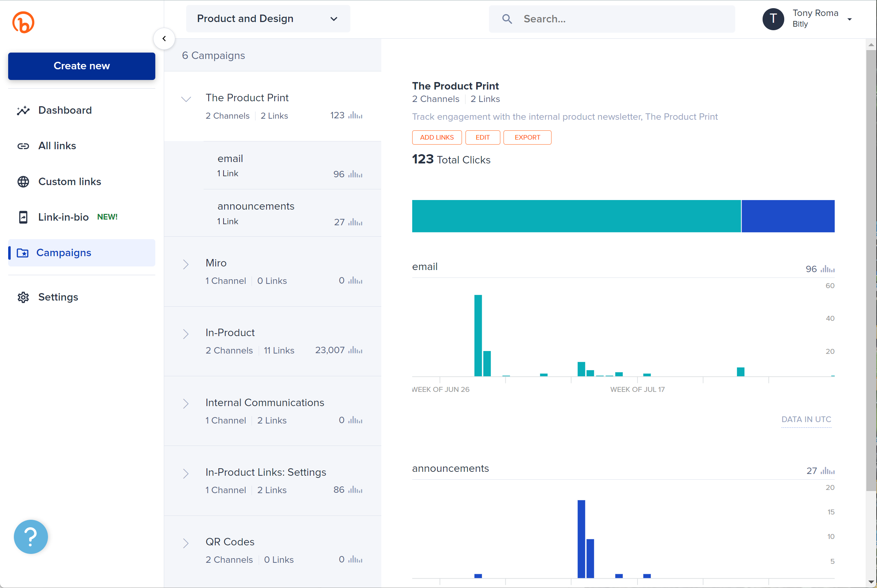Image resolution: width=877 pixels, height=588 pixels.
Task: Click ADD LINKS button for The Product Print
Action: (436, 137)
